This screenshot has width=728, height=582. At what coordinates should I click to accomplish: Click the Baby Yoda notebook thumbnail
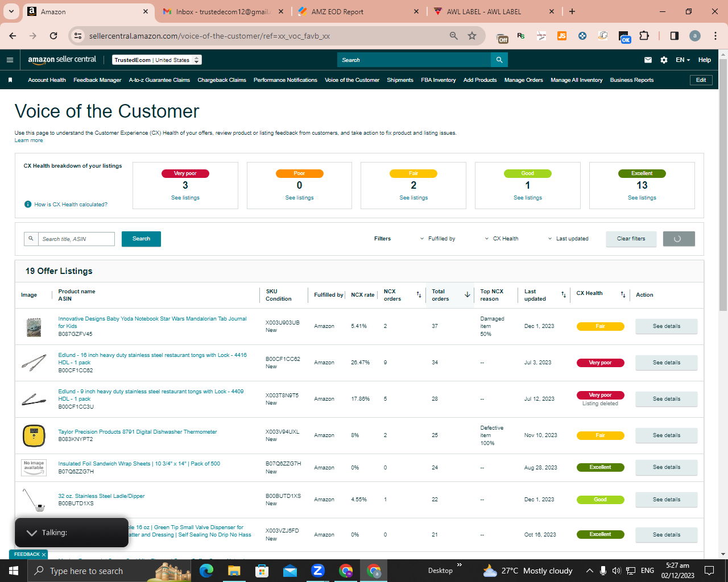[34, 327]
